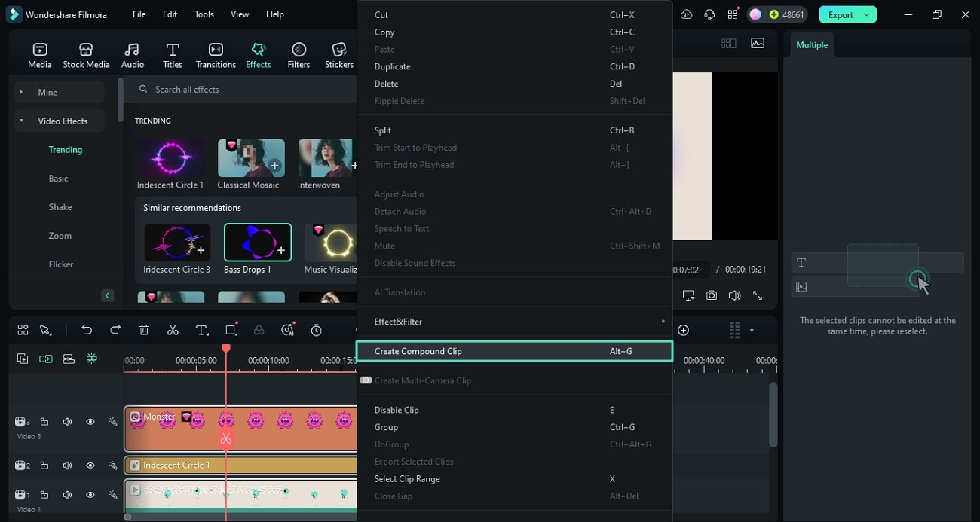Hide the Video 3 track

tap(90, 422)
